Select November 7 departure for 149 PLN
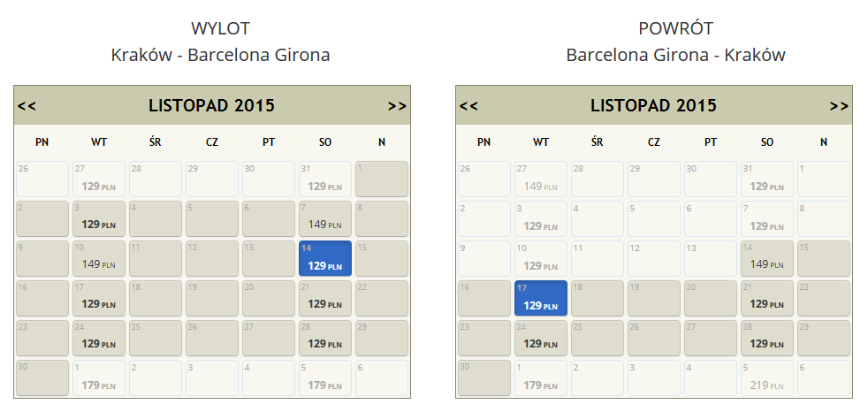Image resolution: width=868 pixels, height=412 pixels. (x=325, y=218)
